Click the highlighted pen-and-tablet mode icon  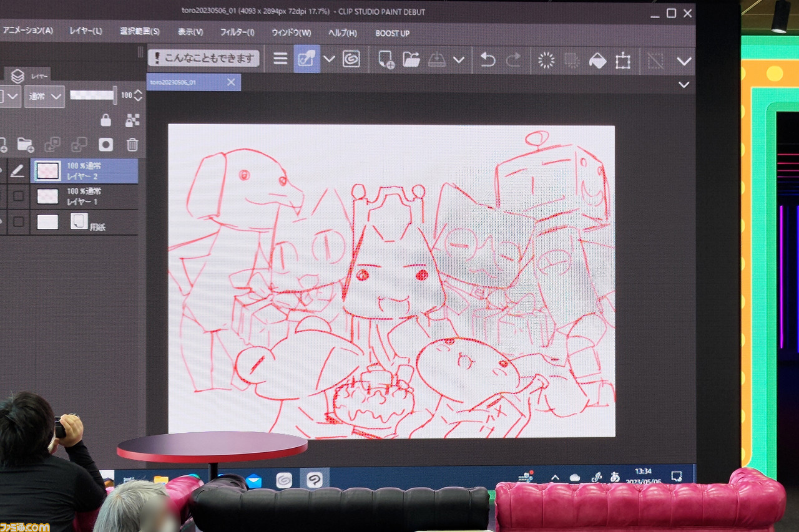(306, 59)
